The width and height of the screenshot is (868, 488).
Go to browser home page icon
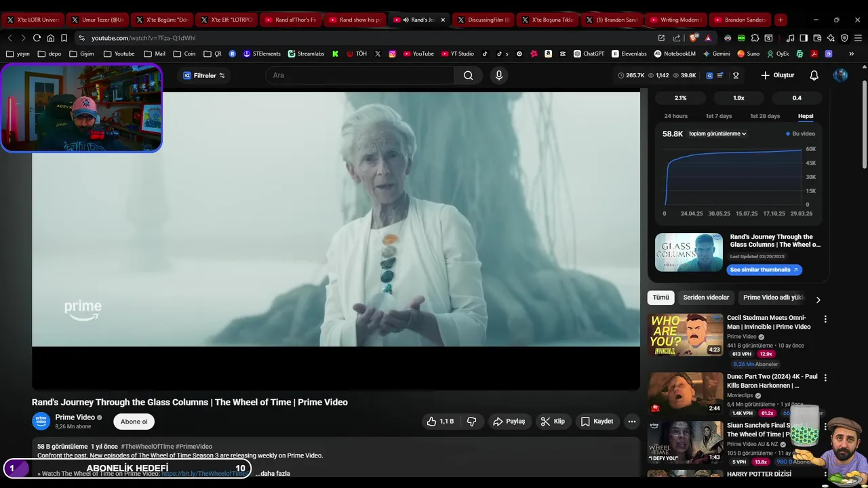point(50,38)
